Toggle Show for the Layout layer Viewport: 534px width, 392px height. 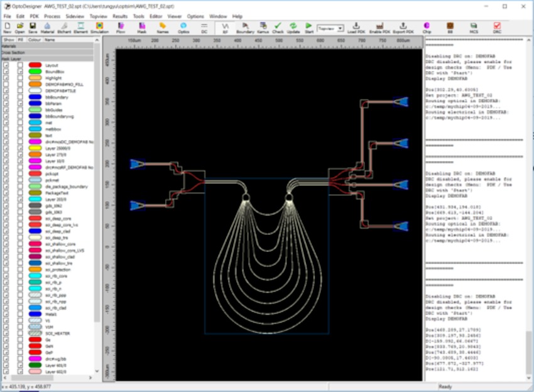[6, 64]
